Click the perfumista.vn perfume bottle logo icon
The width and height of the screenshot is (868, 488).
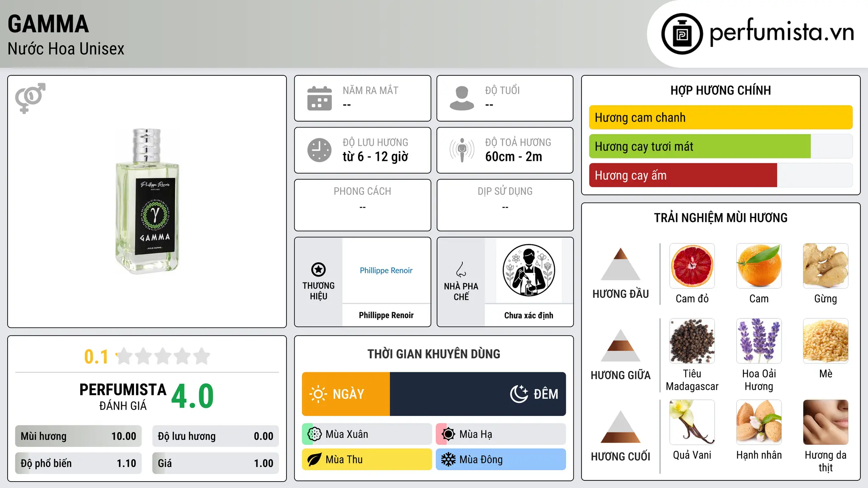click(682, 34)
